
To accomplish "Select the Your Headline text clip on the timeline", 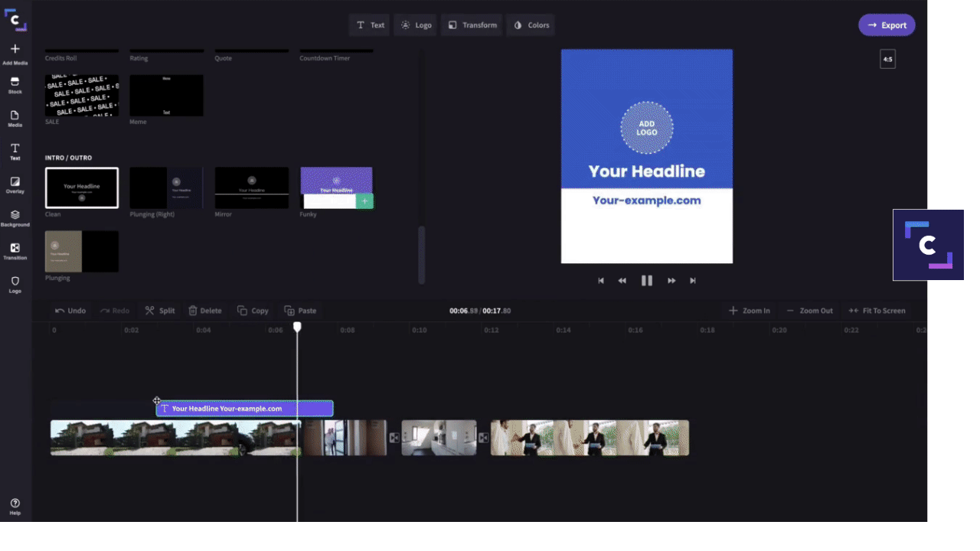I will point(245,409).
